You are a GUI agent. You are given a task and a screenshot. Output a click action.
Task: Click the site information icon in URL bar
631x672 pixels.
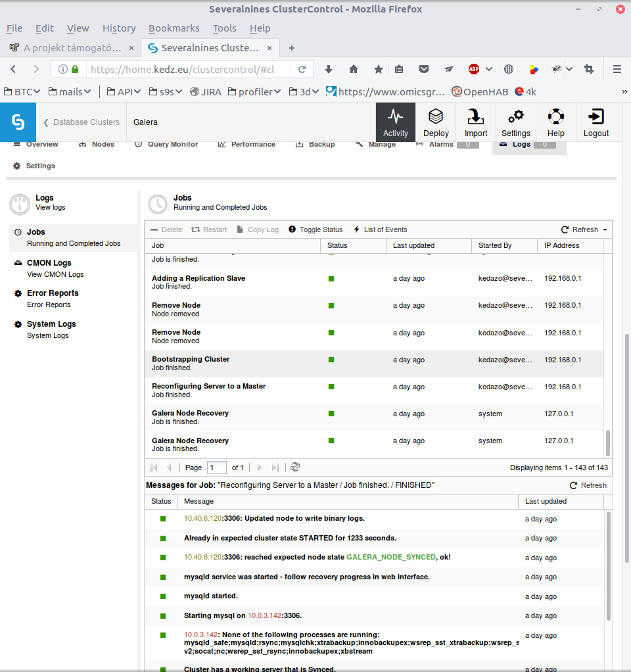coord(63,70)
